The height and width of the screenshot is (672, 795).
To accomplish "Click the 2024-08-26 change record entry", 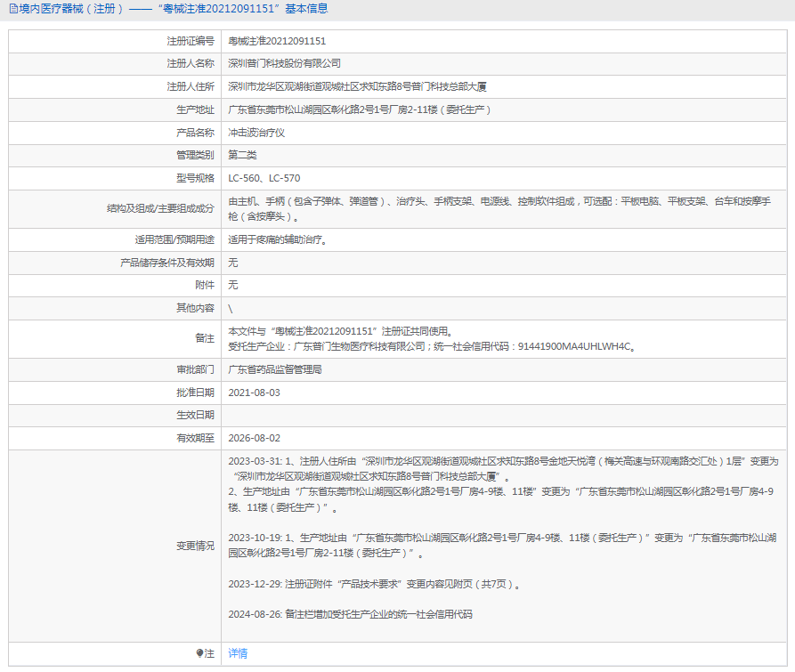I will pyautogui.click(x=351, y=614).
